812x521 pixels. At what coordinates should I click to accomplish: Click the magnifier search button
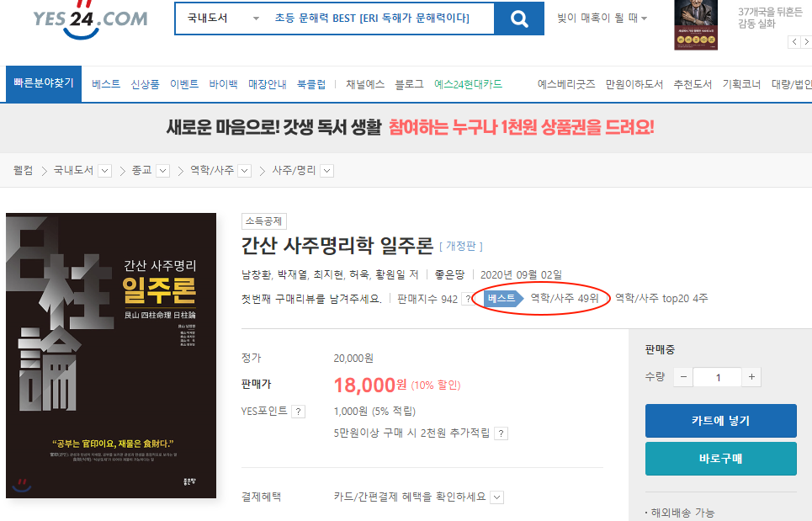[519, 19]
